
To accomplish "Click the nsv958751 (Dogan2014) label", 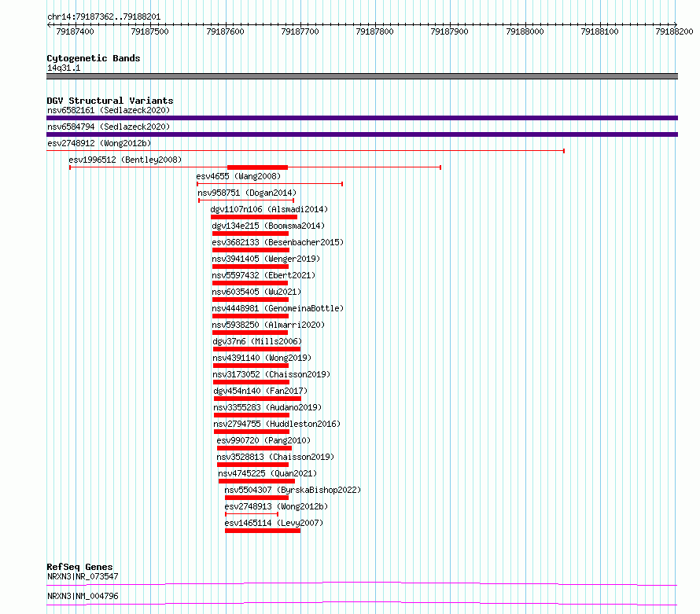I will click(x=247, y=193).
